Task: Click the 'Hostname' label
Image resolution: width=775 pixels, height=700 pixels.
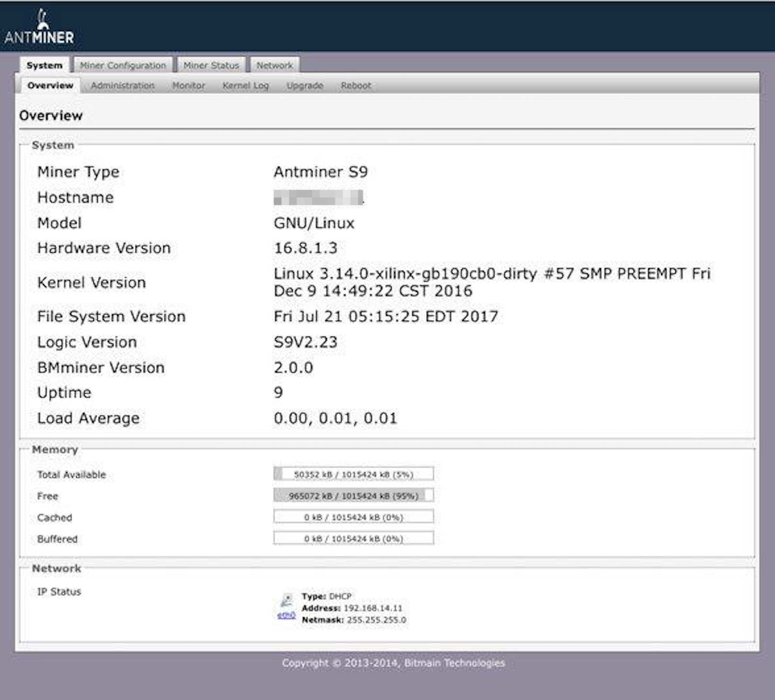Action: [75, 197]
